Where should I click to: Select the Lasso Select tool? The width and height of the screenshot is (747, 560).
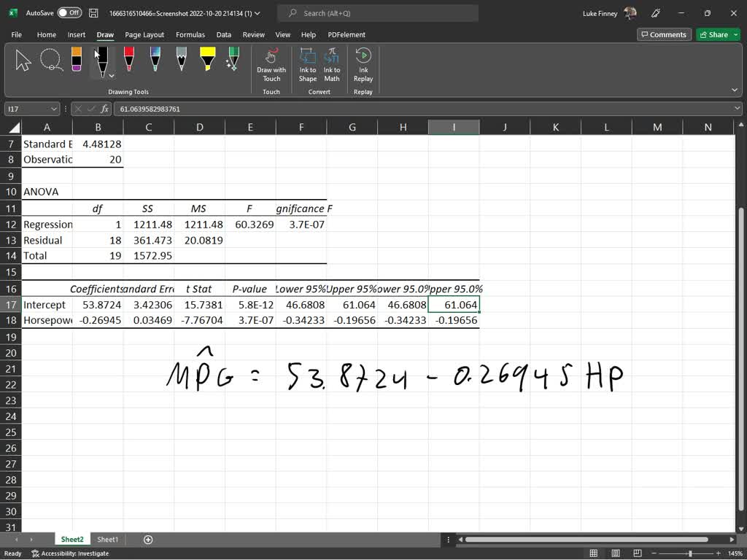click(x=51, y=60)
